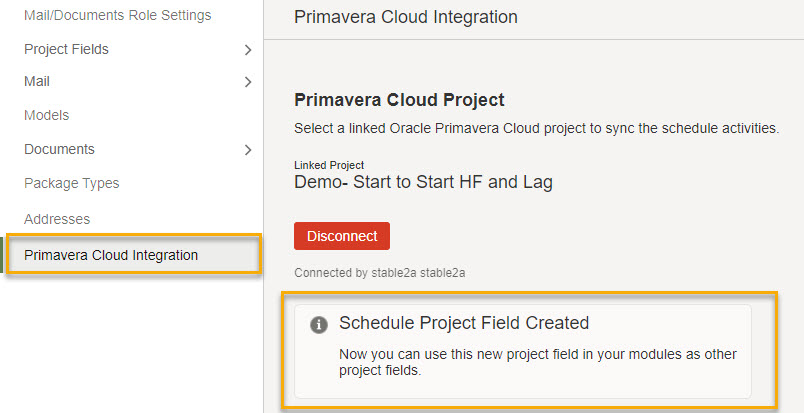This screenshot has height=413, width=804.
Task: Click the notification message about new project field
Action: click(x=537, y=362)
